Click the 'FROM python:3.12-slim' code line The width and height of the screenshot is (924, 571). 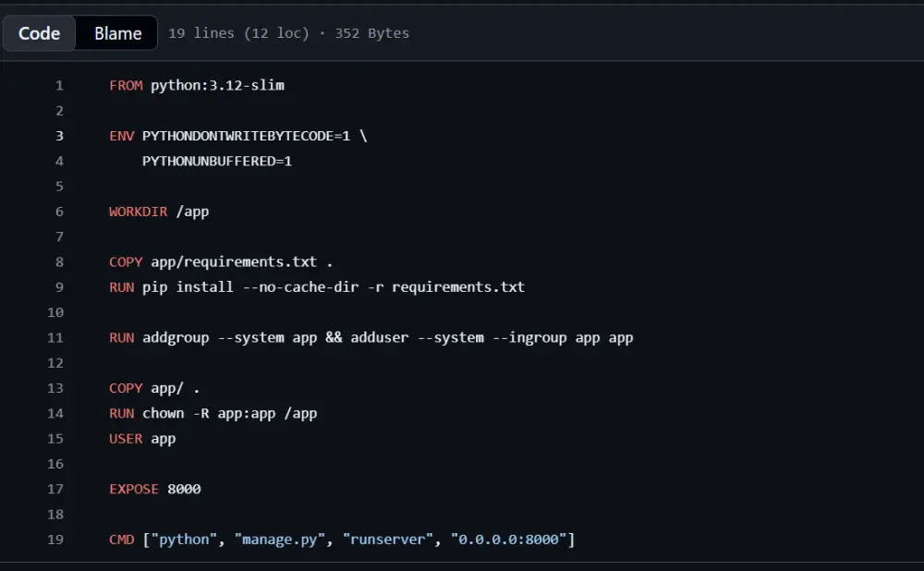tap(197, 85)
